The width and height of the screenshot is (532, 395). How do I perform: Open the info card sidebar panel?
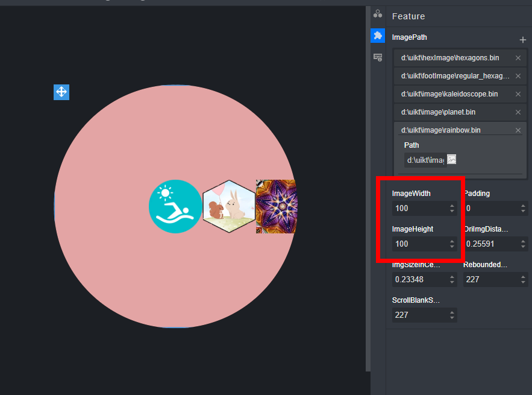coord(378,57)
